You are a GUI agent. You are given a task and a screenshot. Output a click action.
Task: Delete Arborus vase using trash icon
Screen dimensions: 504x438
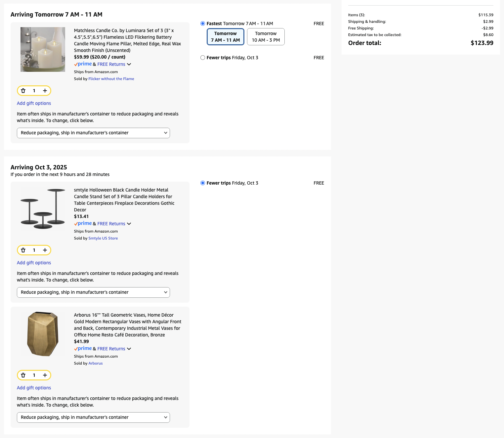pyautogui.click(x=23, y=375)
